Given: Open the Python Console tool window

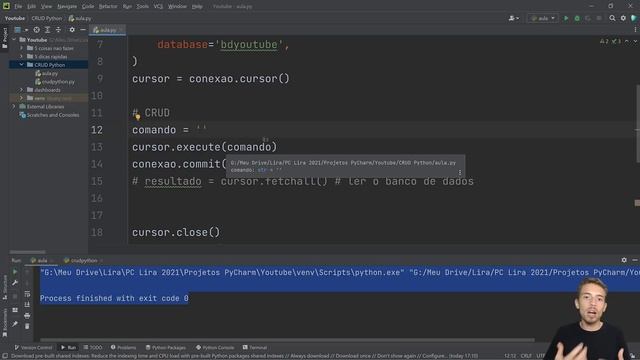Looking at the screenshot, I should (x=215, y=347).
